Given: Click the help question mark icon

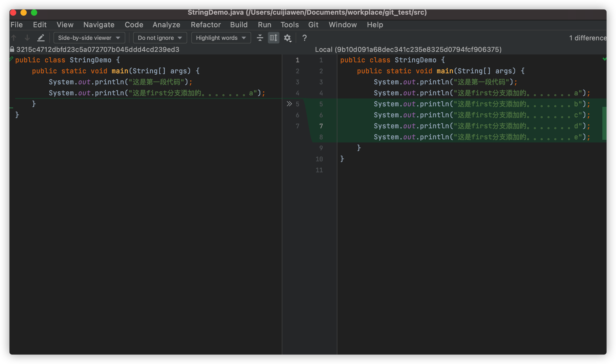Looking at the screenshot, I should pos(304,38).
